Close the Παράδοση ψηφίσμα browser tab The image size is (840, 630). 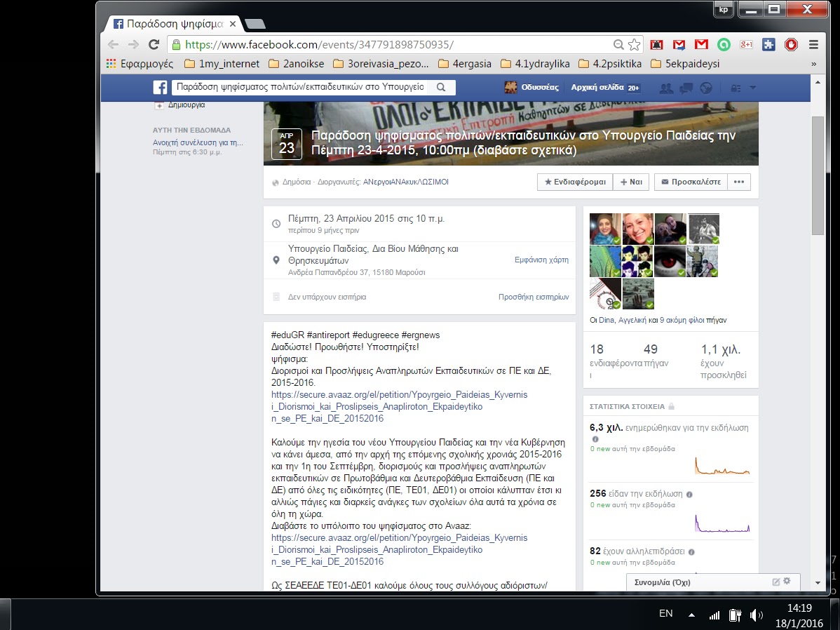click(233, 24)
